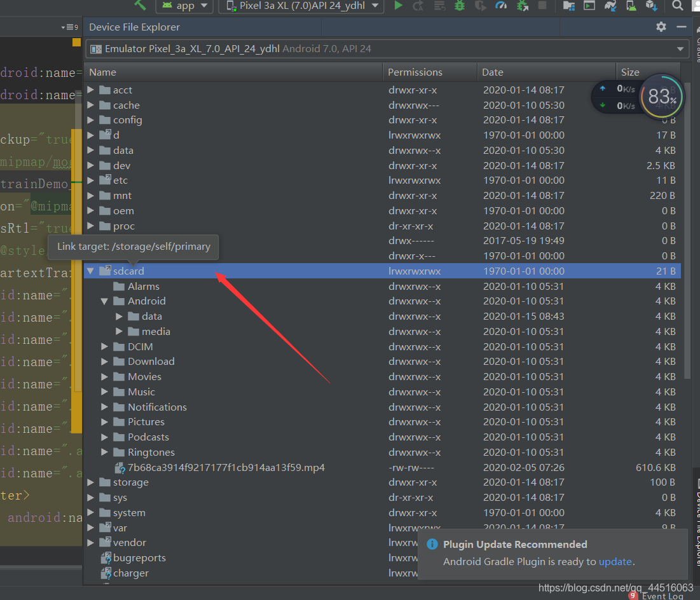Screen dimensions: 700x600
Task: Hide the Device File Explorer panel
Action: [682, 27]
